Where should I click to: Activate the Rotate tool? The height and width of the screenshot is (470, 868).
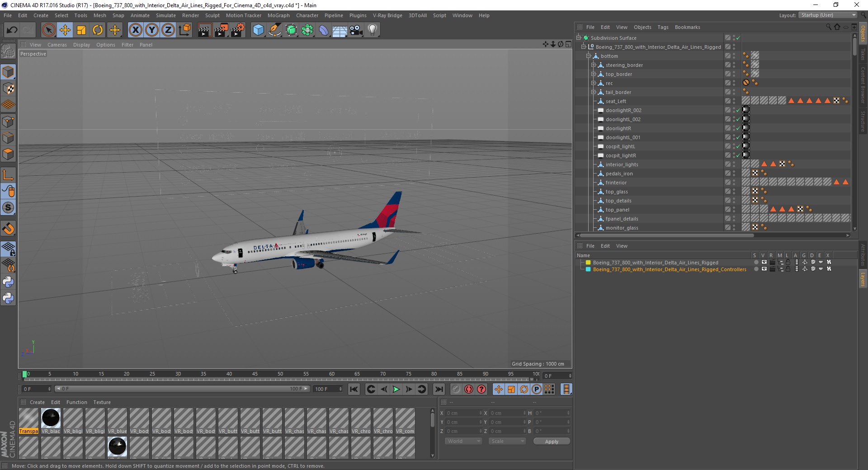click(98, 30)
